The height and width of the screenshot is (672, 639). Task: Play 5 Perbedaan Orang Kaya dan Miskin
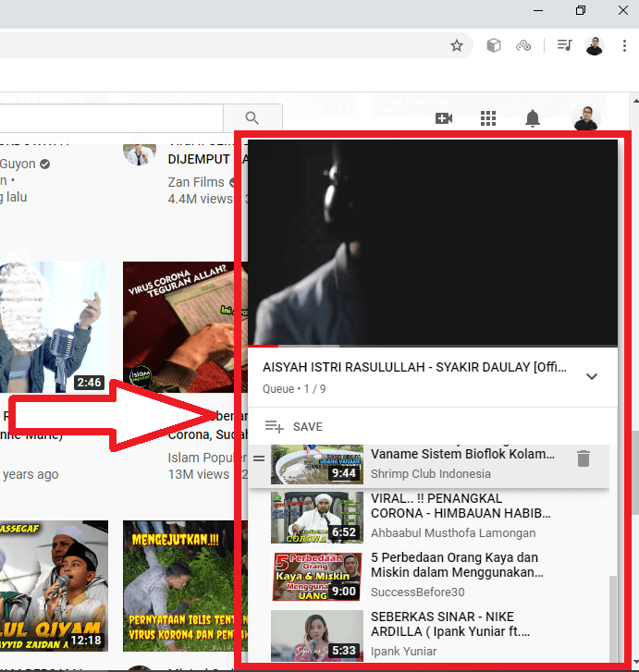(x=457, y=565)
